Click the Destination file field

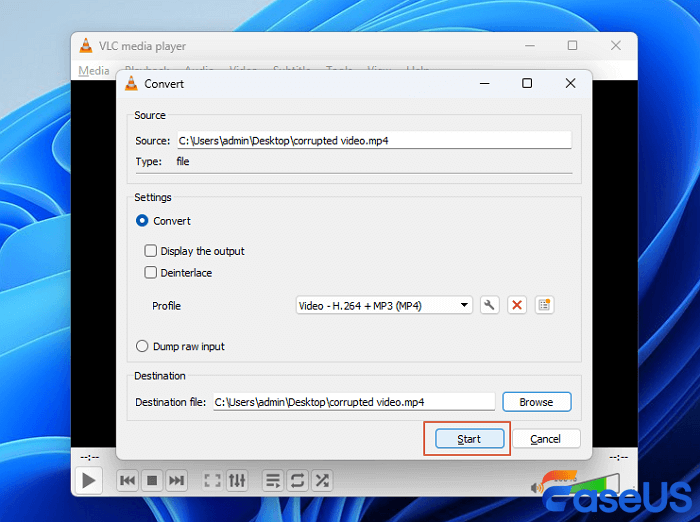coord(354,402)
